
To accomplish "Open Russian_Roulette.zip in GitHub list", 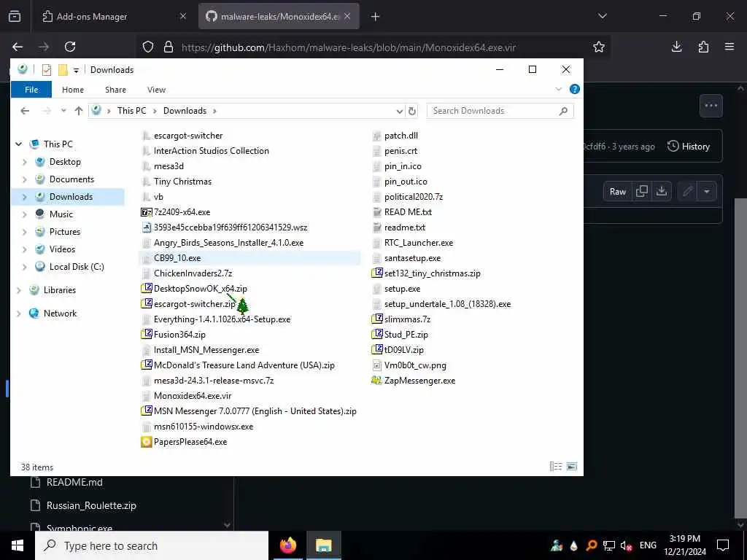I will [91, 505].
